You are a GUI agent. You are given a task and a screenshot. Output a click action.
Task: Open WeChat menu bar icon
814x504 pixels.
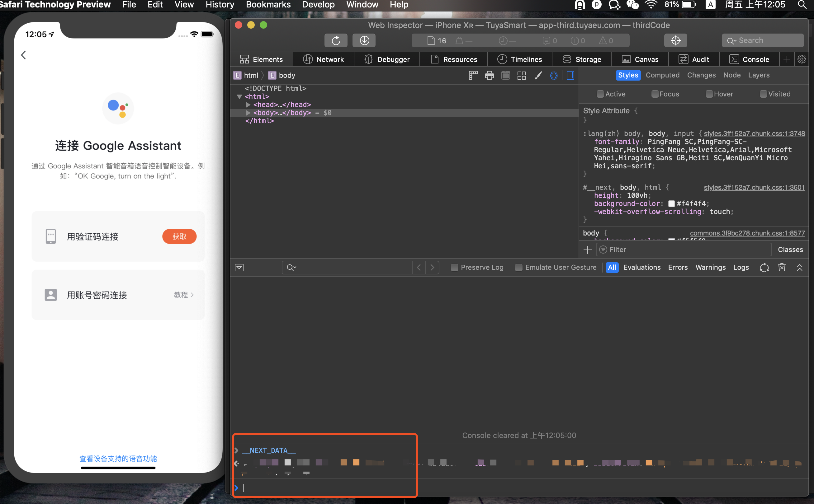(x=632, y=5)
